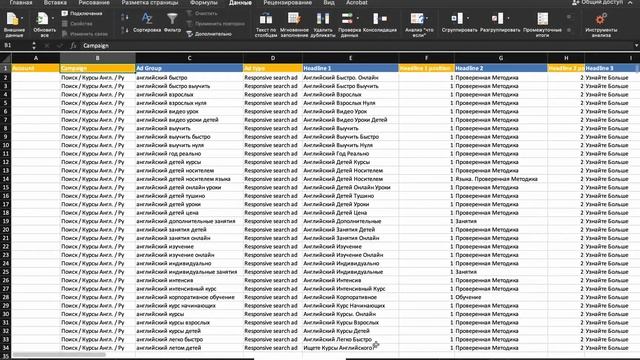
Task: Click the Name Box stepper arrows
Action: point(34,46)
